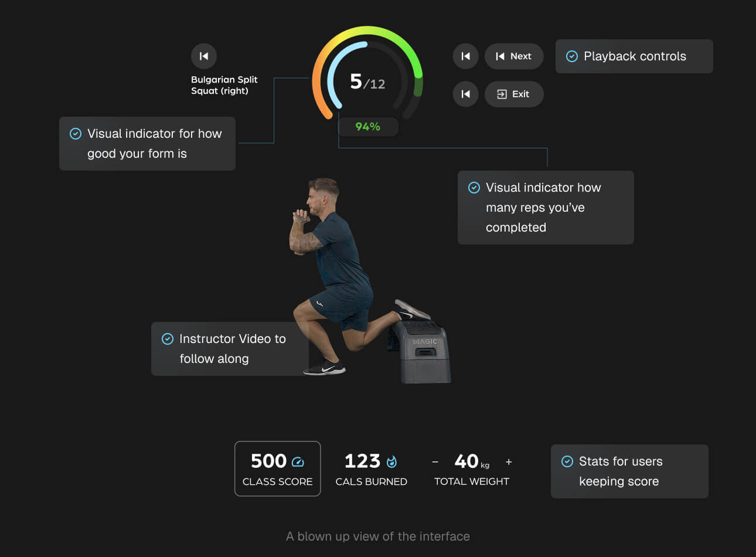The height and width of the screenshot is (557, 756).
Task: Increase total weight with the plus sign
Action: 509,462
